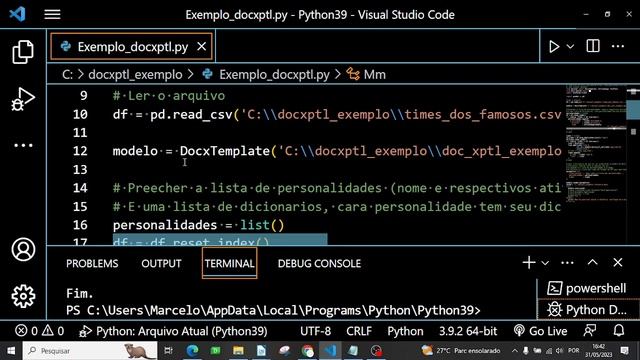Viewport: 640px width, 360px height.
Task: Click the pd.read_csv call on line 10
Action: [x=191, y=115]
